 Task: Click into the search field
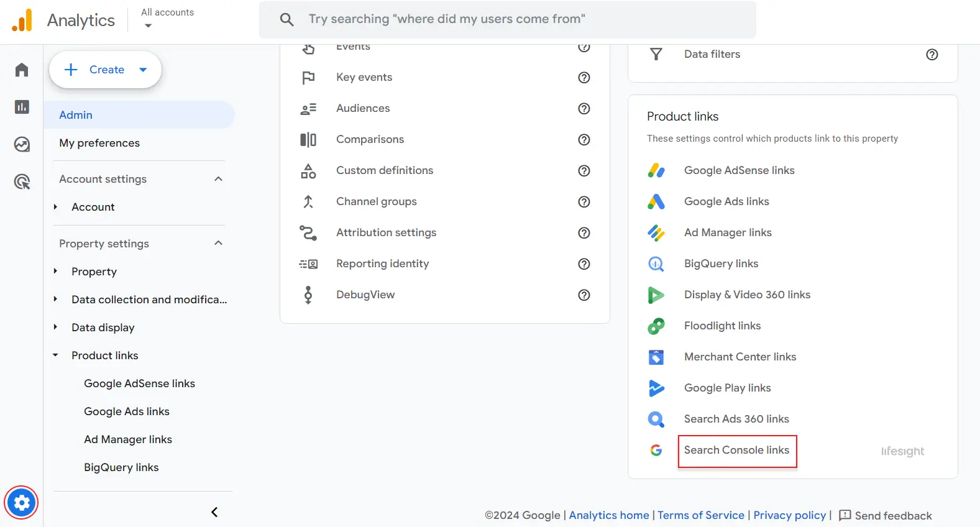[x=508, y=19]
